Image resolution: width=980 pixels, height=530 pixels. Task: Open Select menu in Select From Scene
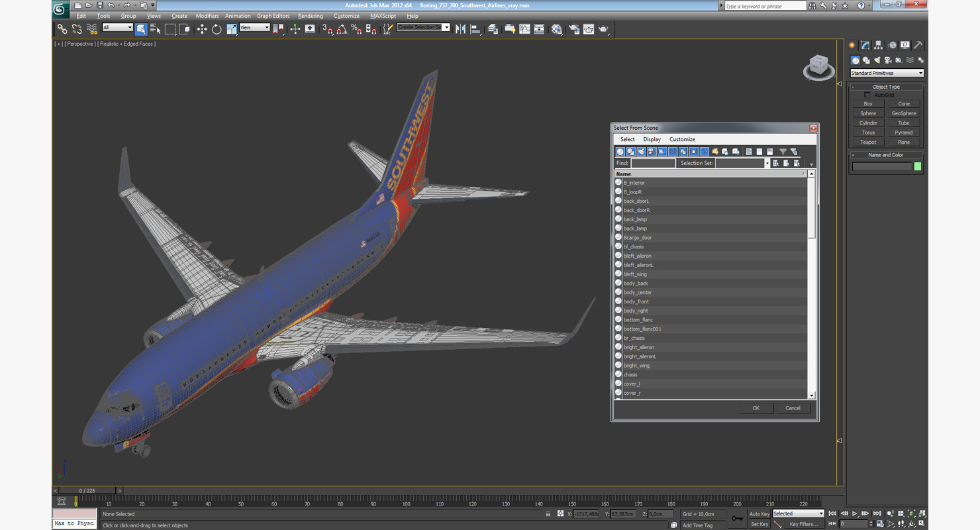(628, 139)
